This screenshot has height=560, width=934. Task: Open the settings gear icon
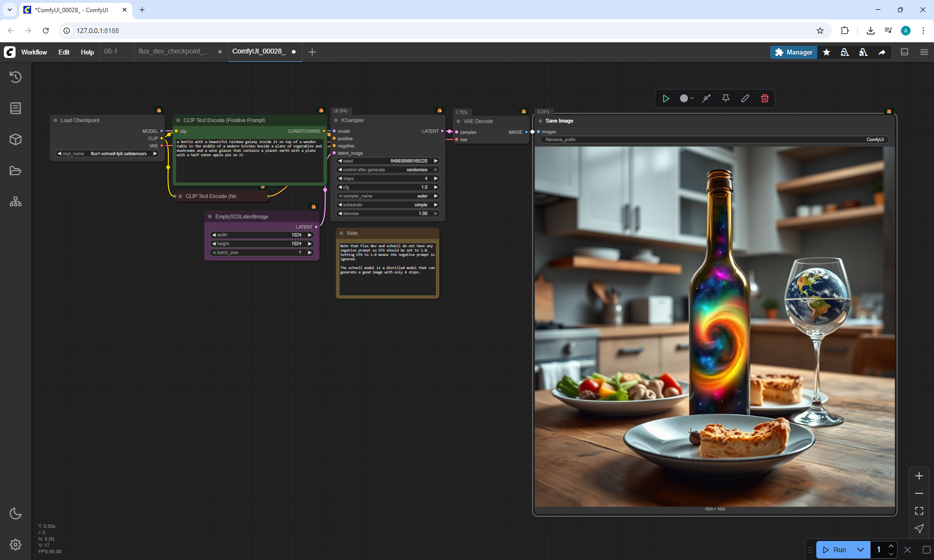[16, 544]
